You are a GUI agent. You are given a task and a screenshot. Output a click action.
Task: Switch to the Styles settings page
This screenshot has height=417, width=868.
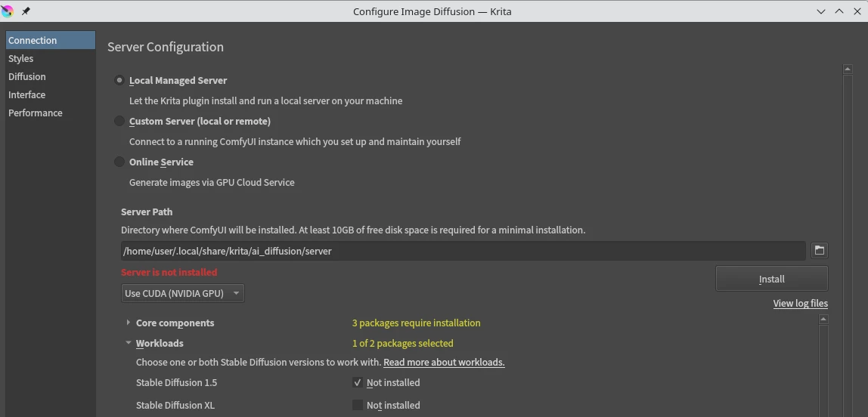pyautogui.click(x=51, y=59)
